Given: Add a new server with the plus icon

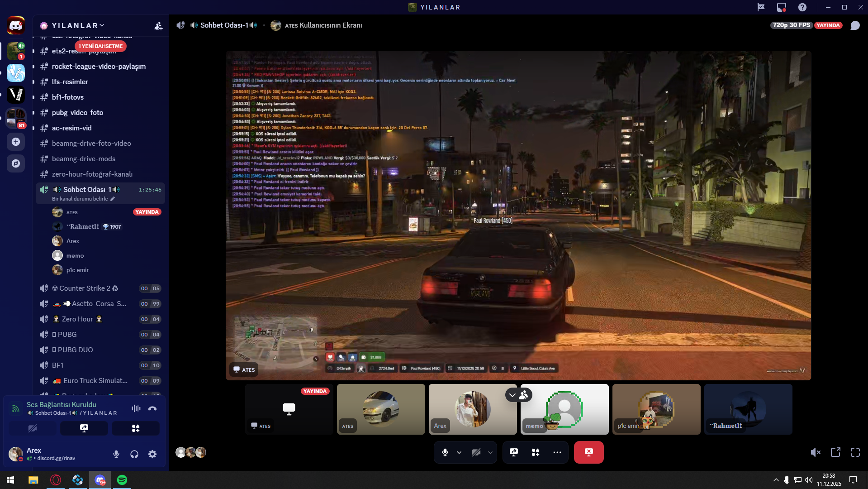Looking at the screenshot, I should point(16,142).
